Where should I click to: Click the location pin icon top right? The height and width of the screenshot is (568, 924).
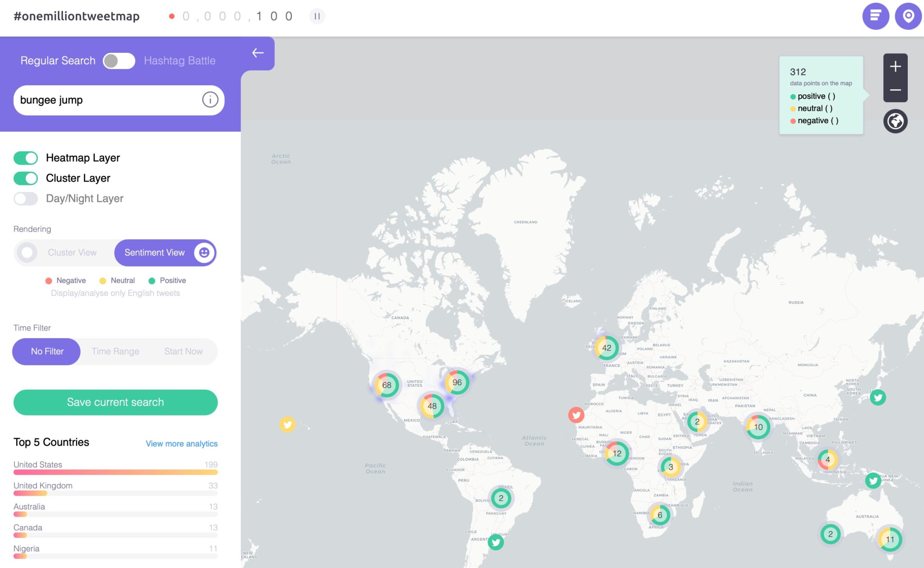(x=908, y=16)
